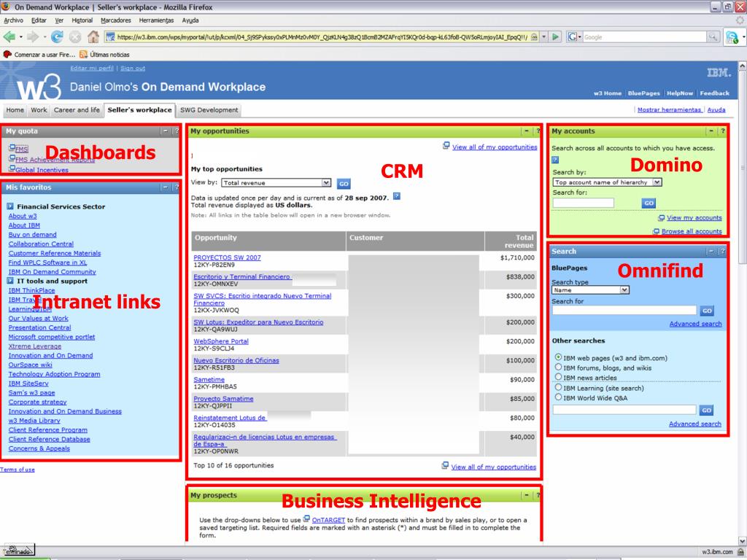The height and width of the screenshot is (560, 747).
Task: Minimize the My prospects portlet
Action: click(527, 495)
